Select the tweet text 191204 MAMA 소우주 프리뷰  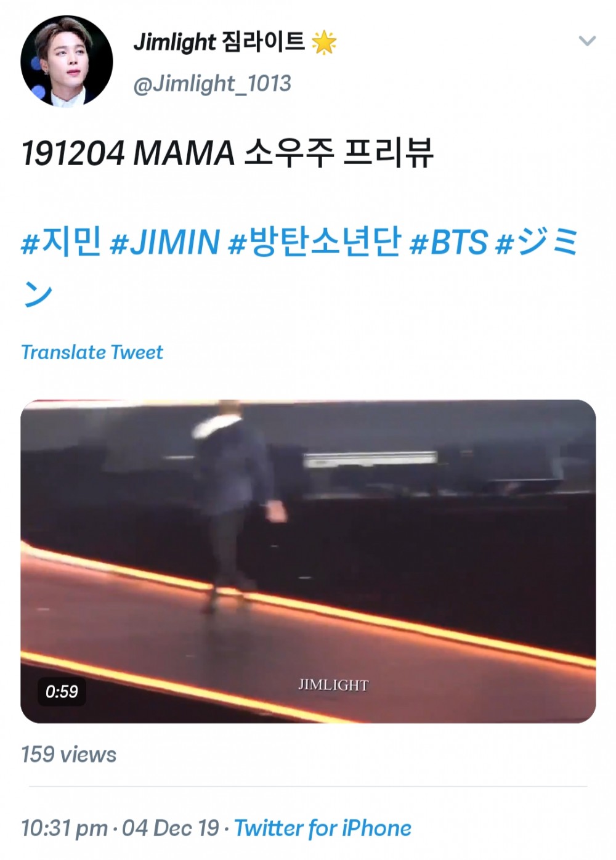pyautogui.click(x=227, y=153)
